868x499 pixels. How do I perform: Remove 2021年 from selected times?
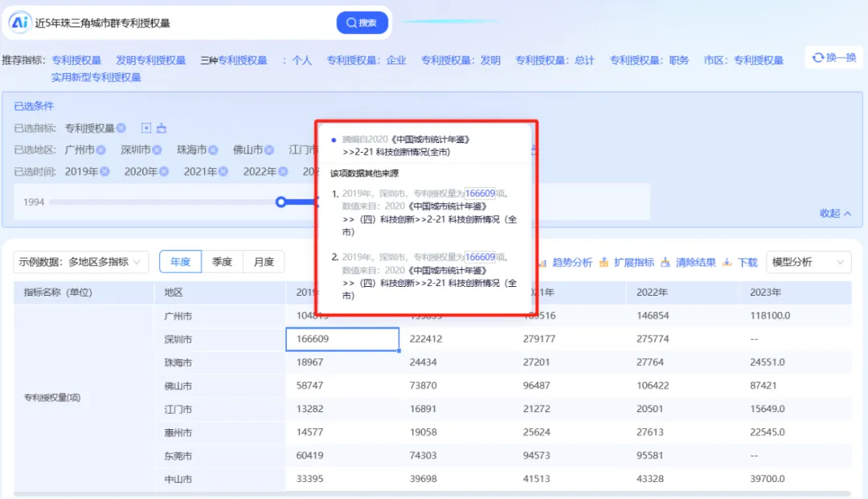223,172
